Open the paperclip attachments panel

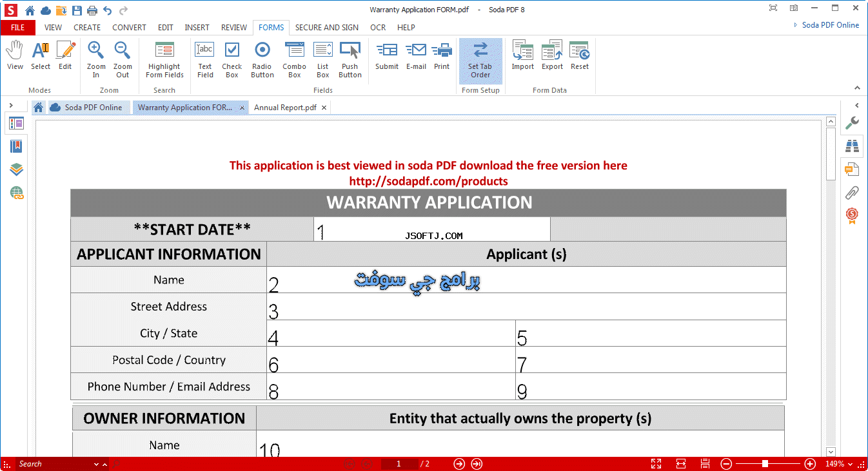pyautogui.click(x=852, y=192)
